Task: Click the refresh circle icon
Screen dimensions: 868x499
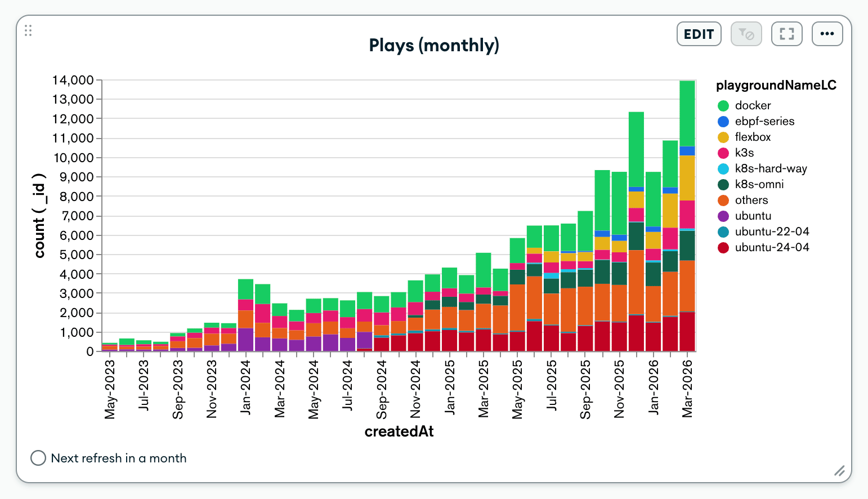Action: pos(38,458)
